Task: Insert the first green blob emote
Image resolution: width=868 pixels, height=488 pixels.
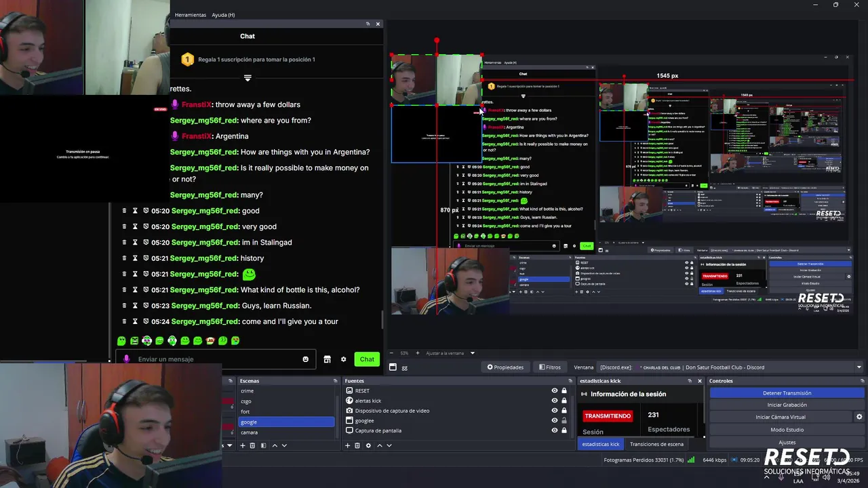Action: pos(121,341)
